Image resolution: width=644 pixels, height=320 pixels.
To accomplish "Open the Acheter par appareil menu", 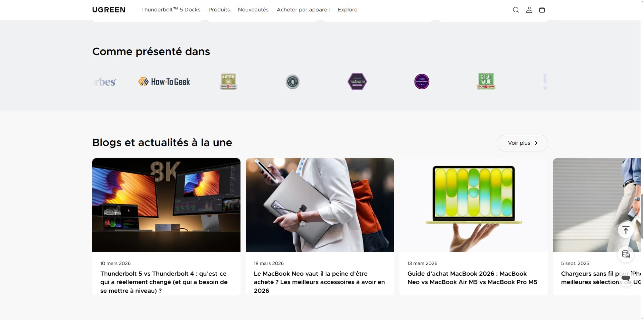I will point(303,10).
